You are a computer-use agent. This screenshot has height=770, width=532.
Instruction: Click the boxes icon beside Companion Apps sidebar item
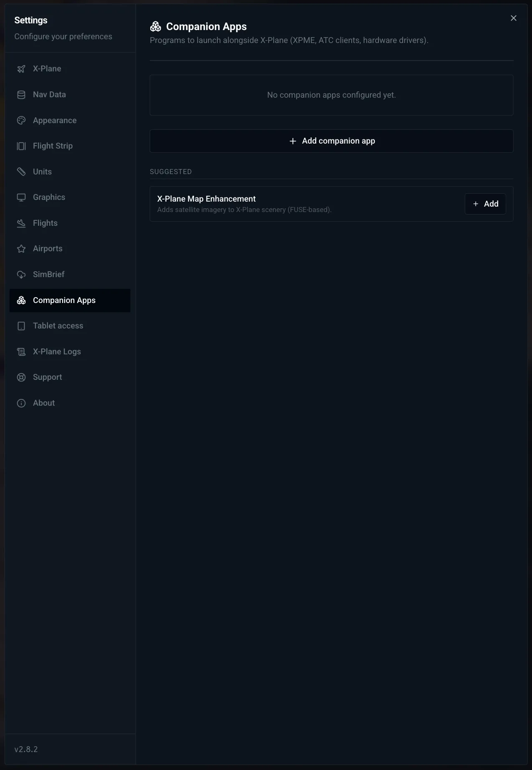[21, 300]
